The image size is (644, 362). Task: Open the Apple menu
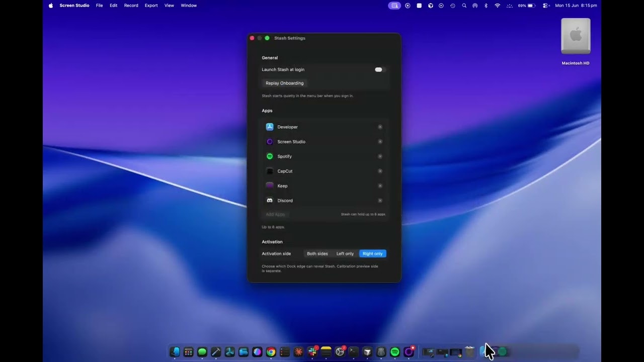(51, 6)
